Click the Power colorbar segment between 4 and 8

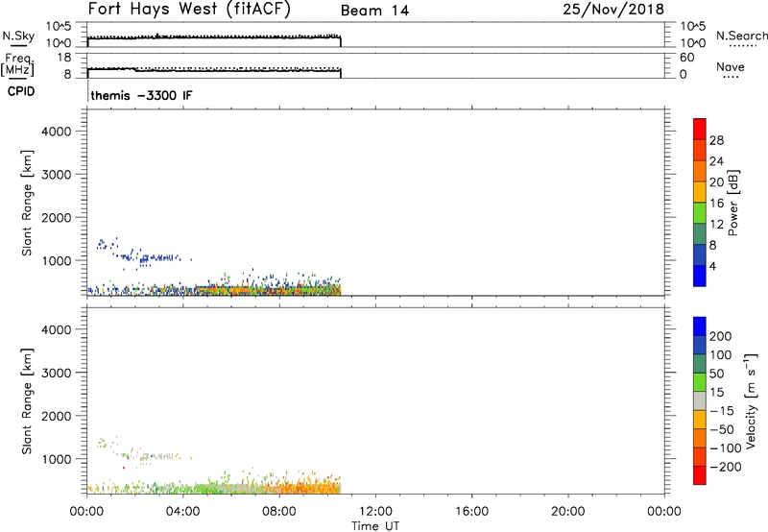700,254
